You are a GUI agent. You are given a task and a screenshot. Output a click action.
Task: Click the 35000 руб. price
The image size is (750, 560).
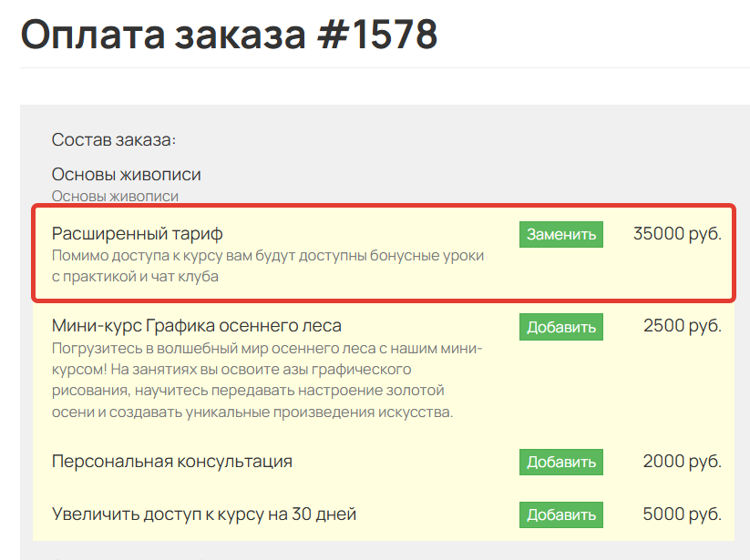coord(677,234)
